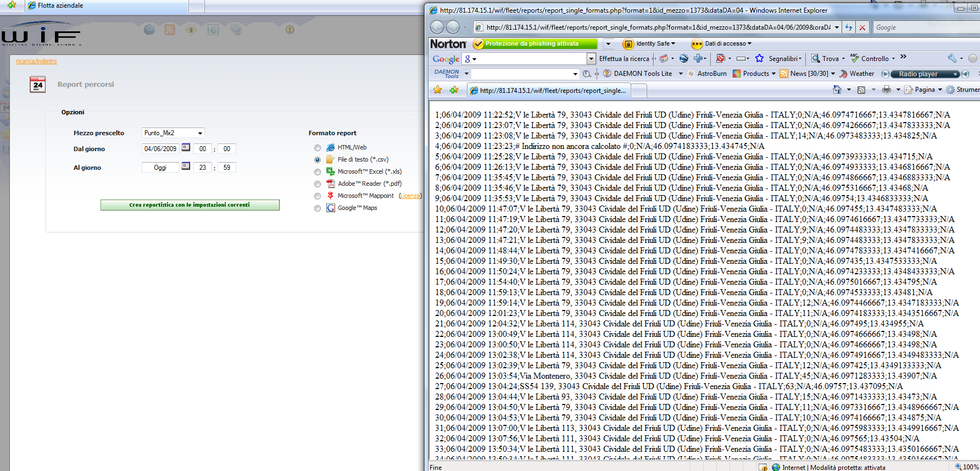The image size is (980, 471).
Task: Open Identity Safe dropdown menu
Action: (x=673, y=43)
